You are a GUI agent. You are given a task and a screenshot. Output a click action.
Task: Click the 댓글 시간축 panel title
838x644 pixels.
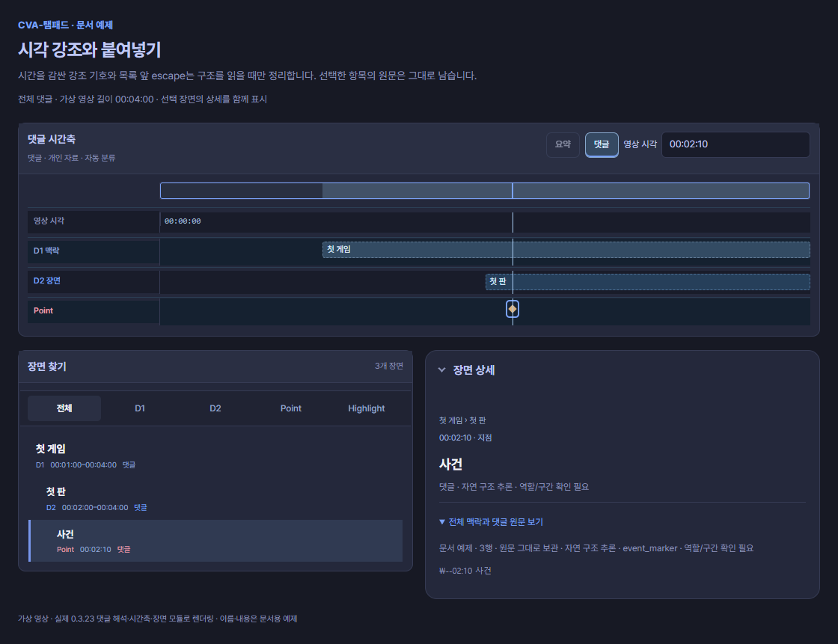(52, 139)
